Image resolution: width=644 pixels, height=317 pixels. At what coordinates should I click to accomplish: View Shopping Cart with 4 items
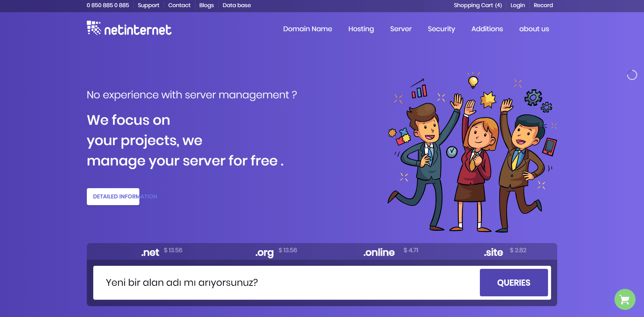[477, 5]
